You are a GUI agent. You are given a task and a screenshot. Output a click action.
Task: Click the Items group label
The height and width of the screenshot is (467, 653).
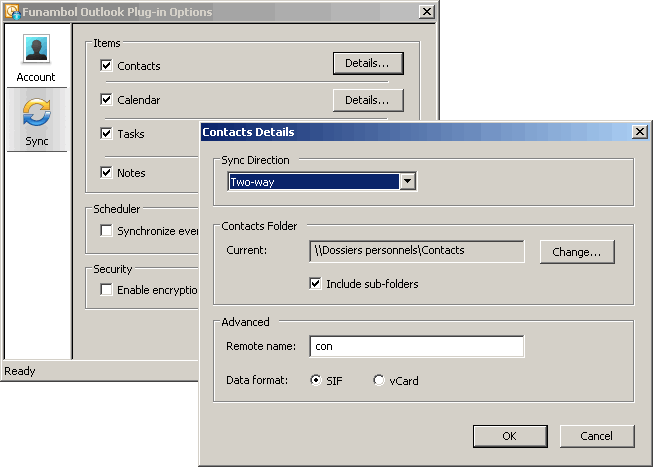[x=107, y=43]
